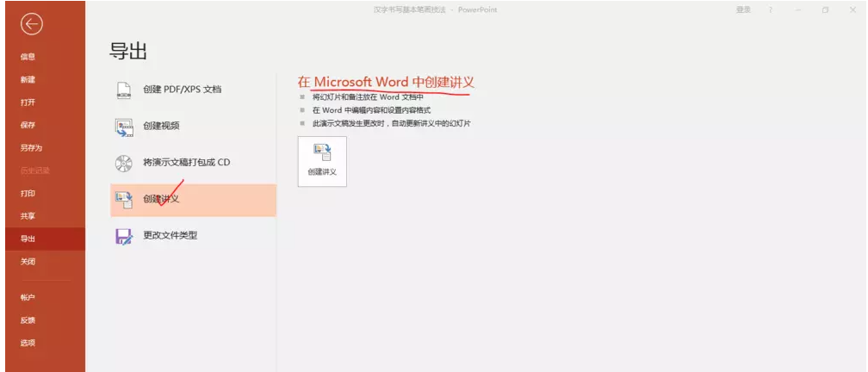Click text 在 Word 中编辑内容和设置内容格式
Viewport: 868px width, 372px height.
coord(371,110)
